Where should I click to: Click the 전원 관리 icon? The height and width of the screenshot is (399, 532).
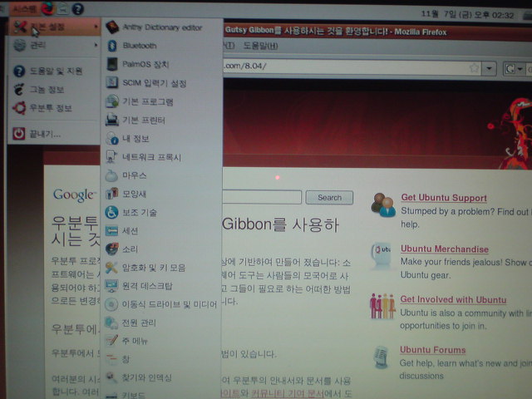pos(111,323)
